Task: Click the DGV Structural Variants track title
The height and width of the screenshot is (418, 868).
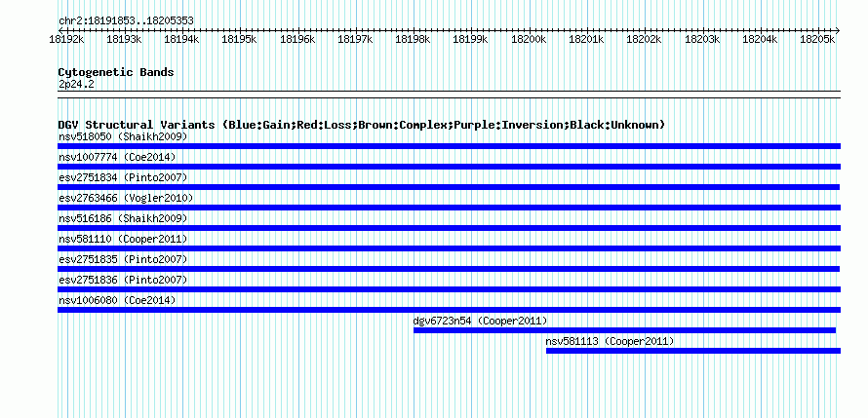Action: point(362,125)
